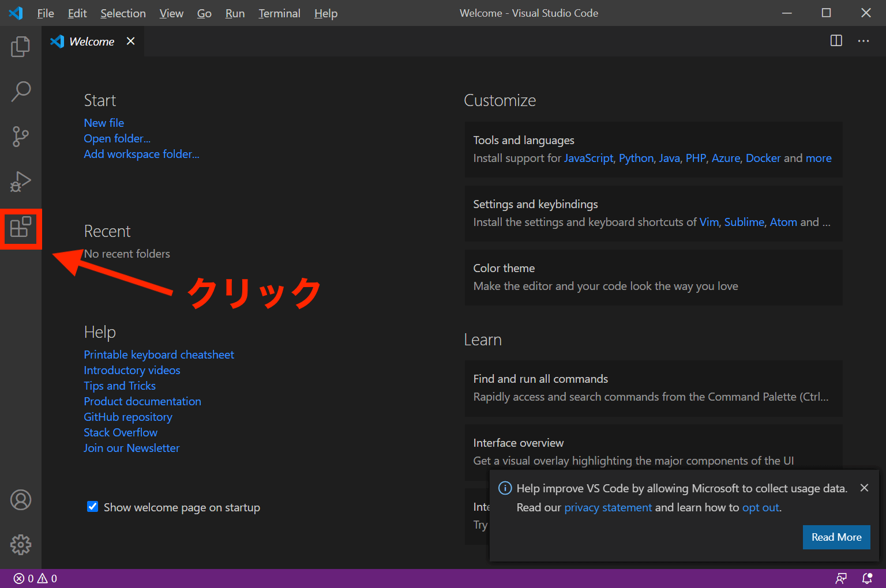Open the Terminal menu

coord(279,13)
